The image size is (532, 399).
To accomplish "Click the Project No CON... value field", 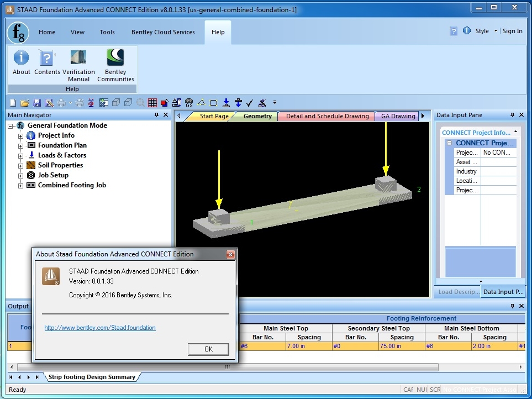I will [x=499, y=153].
